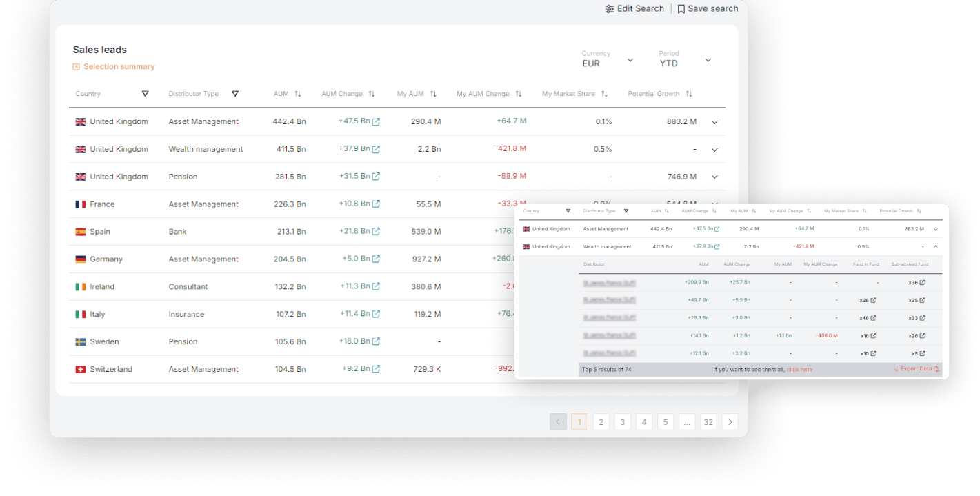980x496 pixels.
Task: Save search with the bookmark icon
Action: tap(708, 9)
